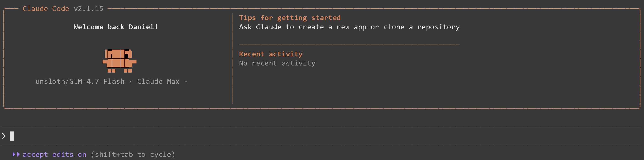This screenshot has width=644, height=160.
Task: Click the prompt chevron symbol
Action: pos(4,136)
